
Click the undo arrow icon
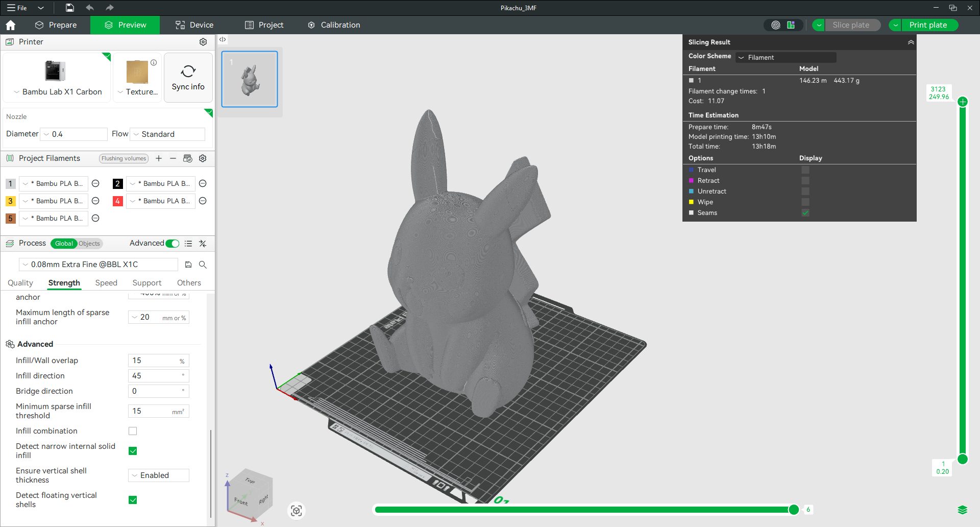[90, 8]
